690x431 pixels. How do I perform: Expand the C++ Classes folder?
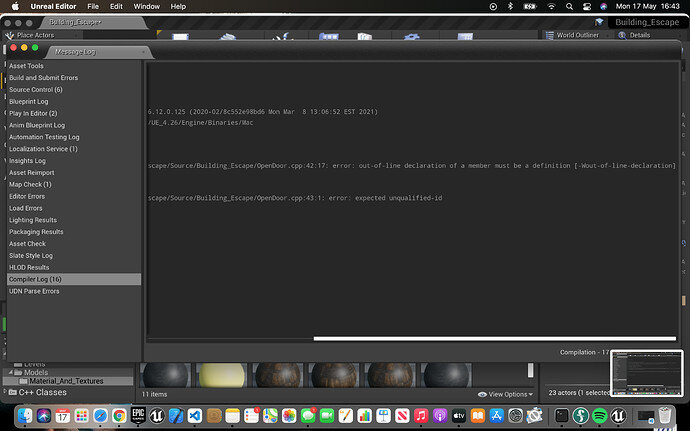tap(5, 392)
